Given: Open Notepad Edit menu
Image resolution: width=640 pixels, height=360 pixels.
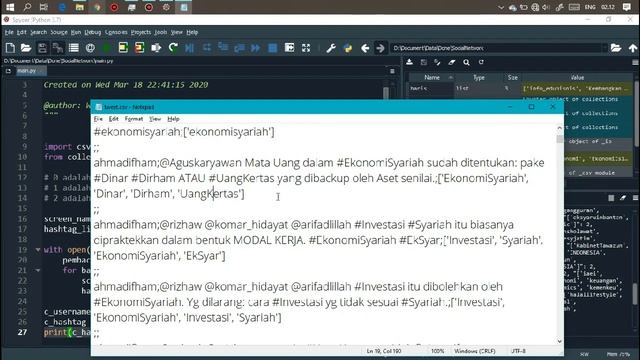Looking at the screenshot, I should pyautogui.click(x=113, y=119).
